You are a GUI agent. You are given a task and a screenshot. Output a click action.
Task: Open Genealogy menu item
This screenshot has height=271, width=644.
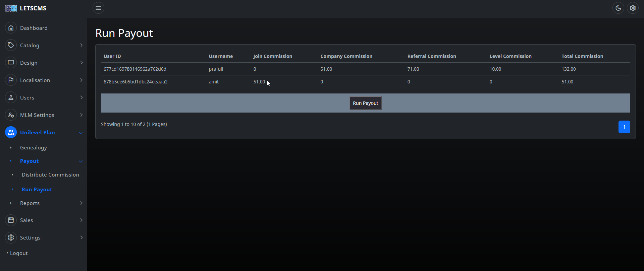pyautogui.click(x=34, y=148)
